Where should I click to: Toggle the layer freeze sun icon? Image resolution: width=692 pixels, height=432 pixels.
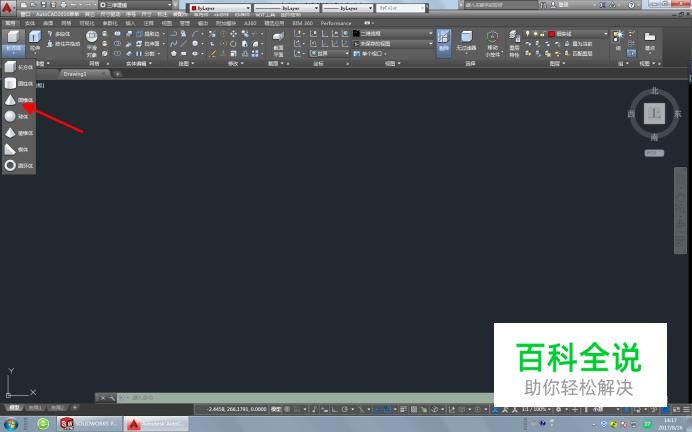(535, 34)
